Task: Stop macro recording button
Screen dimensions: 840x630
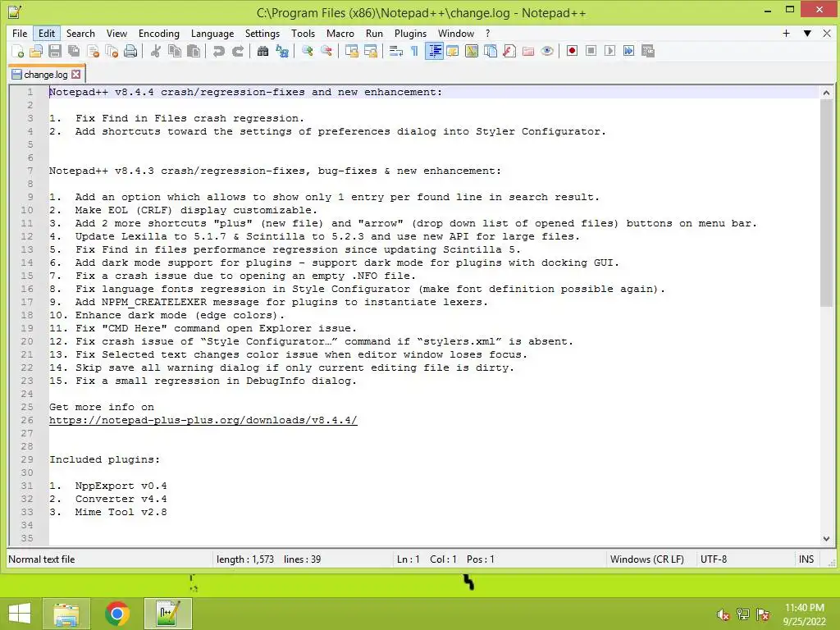Action: 591,51
